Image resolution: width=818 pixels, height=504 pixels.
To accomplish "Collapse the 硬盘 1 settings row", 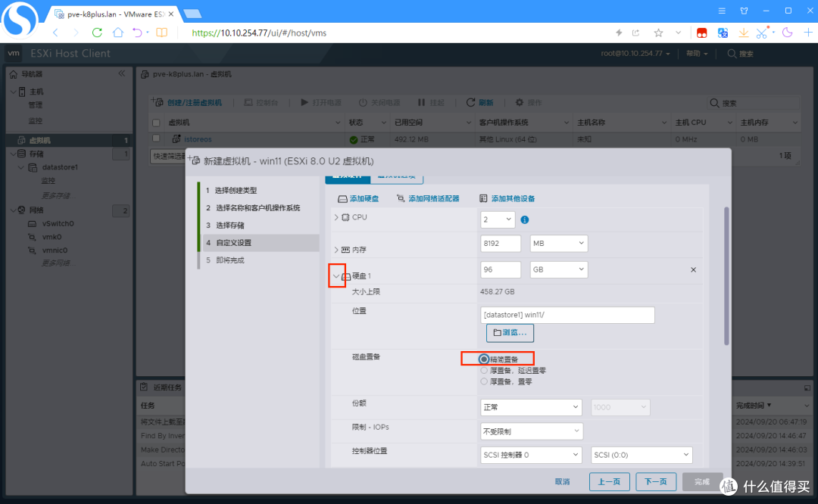I will 336,276.
